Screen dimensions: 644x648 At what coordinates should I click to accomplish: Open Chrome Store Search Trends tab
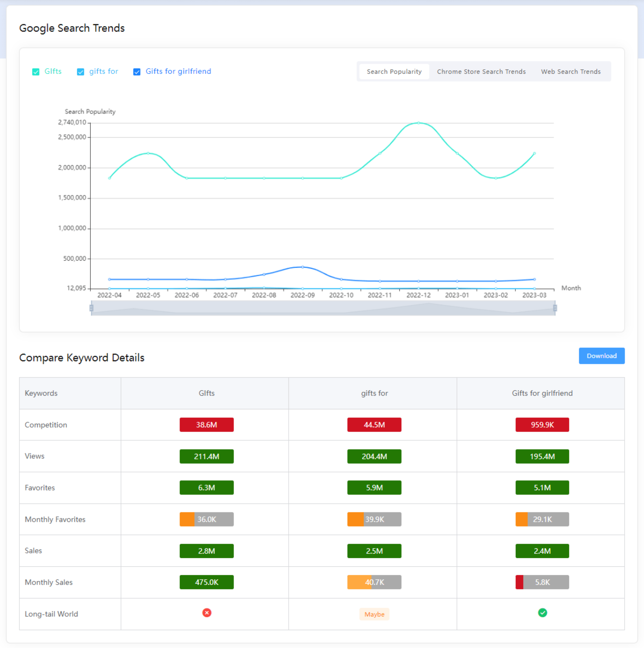coord(481,71)
